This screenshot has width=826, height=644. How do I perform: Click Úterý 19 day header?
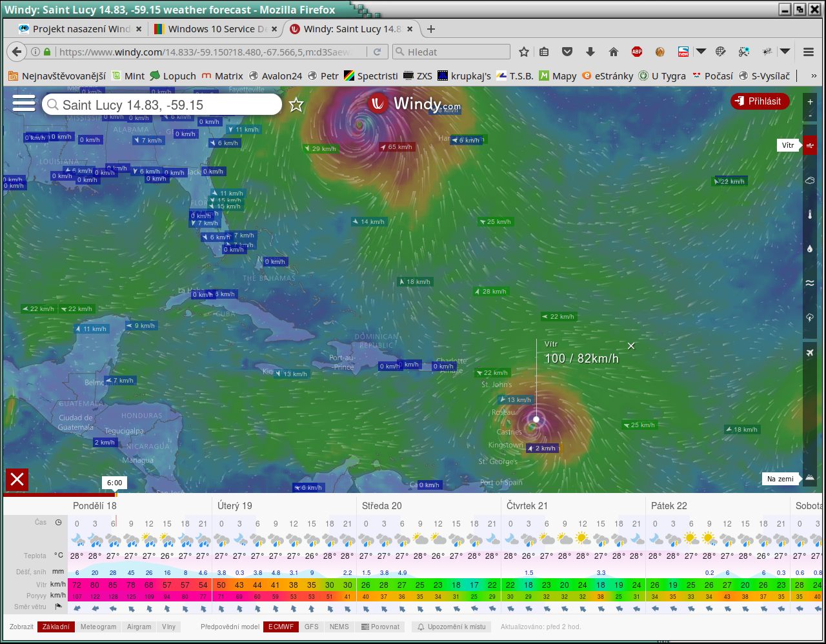235,505
